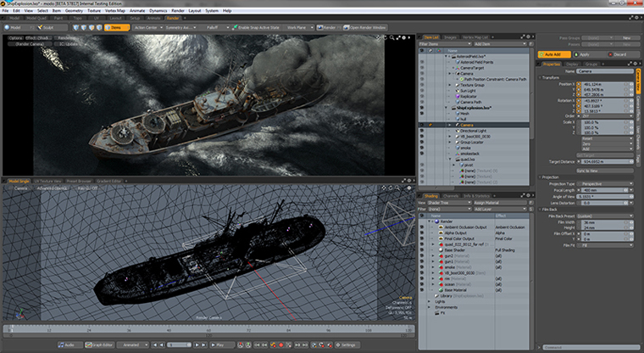This screenshot has height=353, width=644.
Task: Click the Sun Light item icon
Action: click(456, 92)
